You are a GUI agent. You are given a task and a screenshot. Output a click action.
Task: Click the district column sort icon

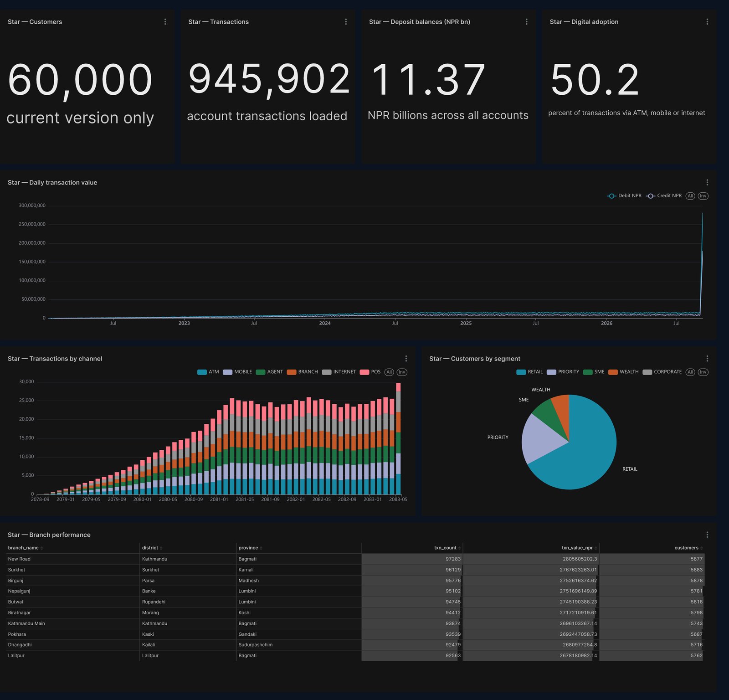(x=161, y=548)
